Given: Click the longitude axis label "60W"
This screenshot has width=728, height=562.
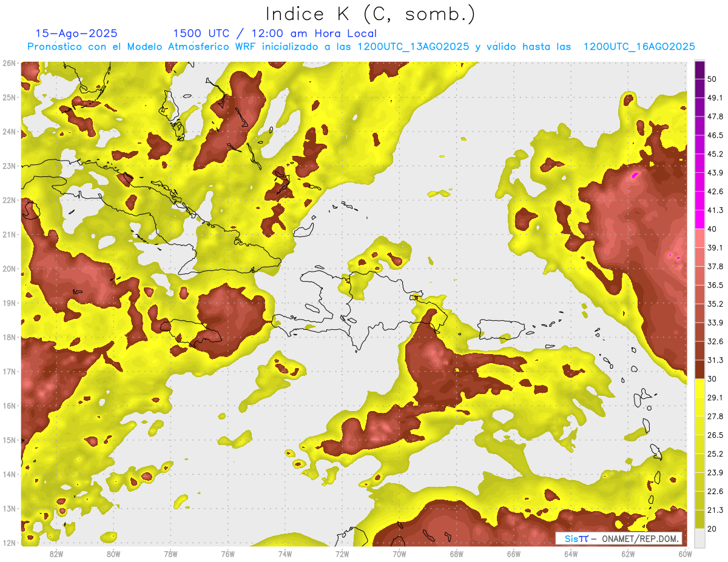Looking at the screenshot, I should pyautogui.click(x=685, y=554).
